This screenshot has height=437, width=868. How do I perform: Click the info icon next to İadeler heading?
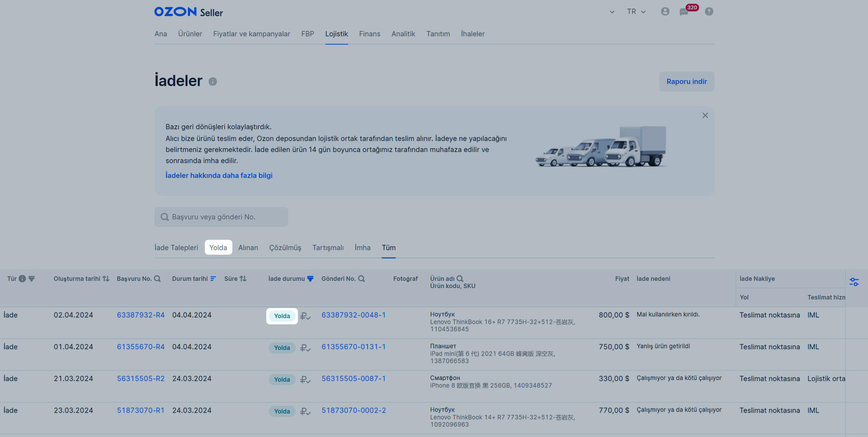tap(213, 81)
